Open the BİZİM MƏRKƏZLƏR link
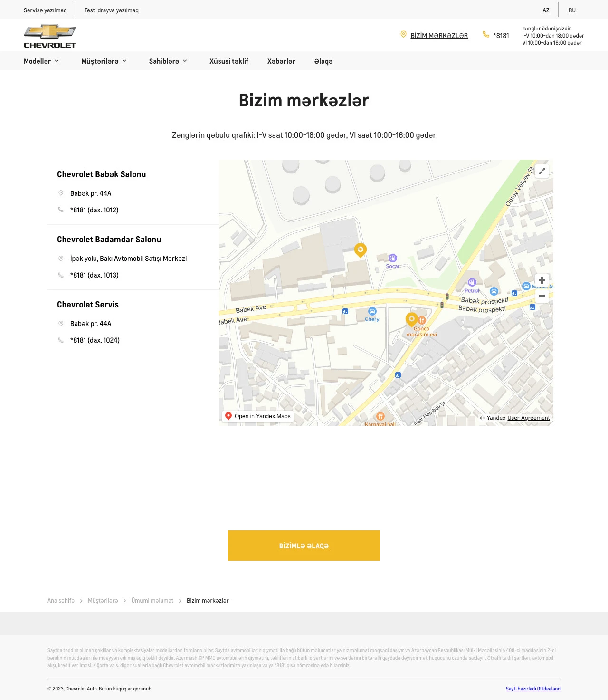 point(439,36)
